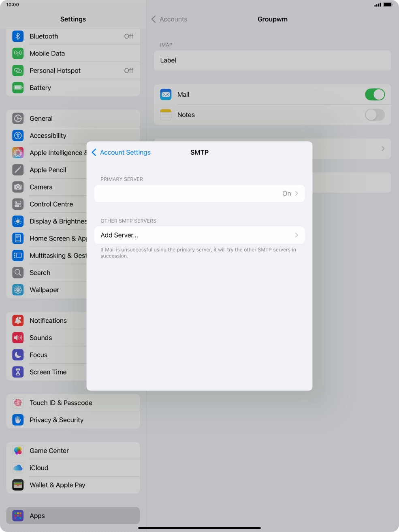This screenshot has width=399, height=532.
Task: Turn off the Mail toggle
Action: (x=374, y=95)
